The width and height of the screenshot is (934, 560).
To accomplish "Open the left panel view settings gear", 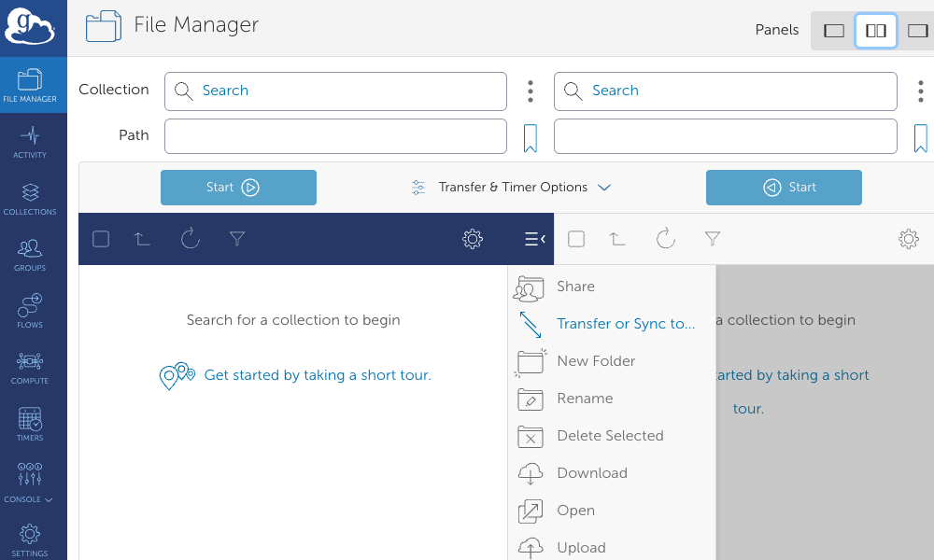I will 472,238.
